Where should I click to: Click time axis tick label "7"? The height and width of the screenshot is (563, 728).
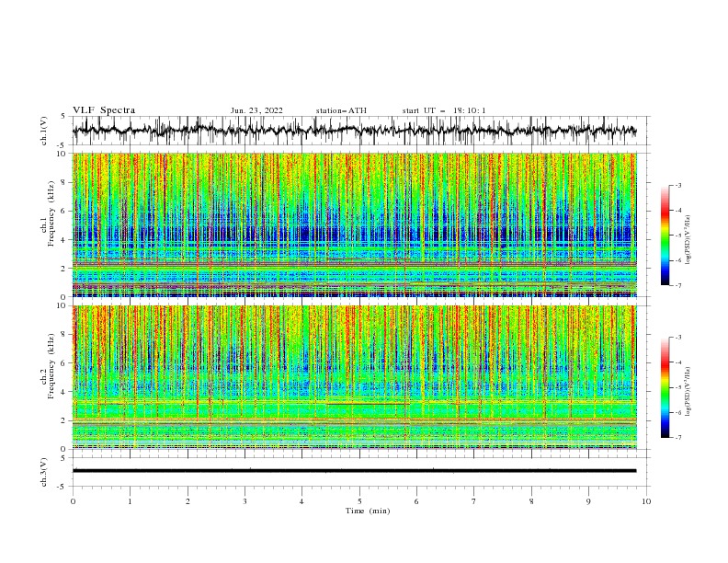click(474, 501)
